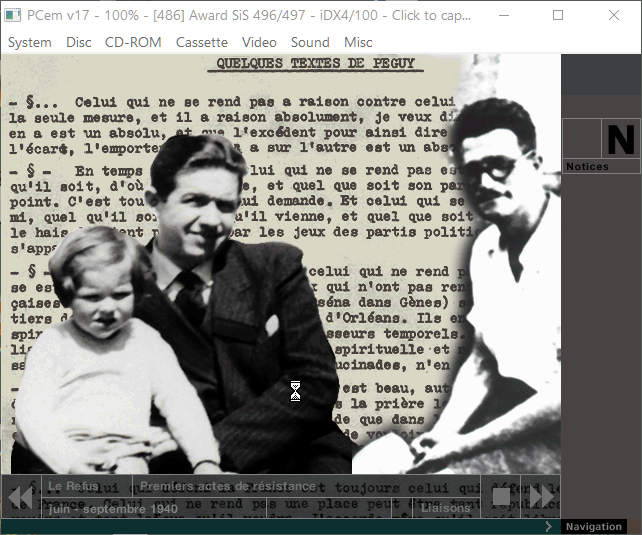Open the CD-ROM menu

133,42
